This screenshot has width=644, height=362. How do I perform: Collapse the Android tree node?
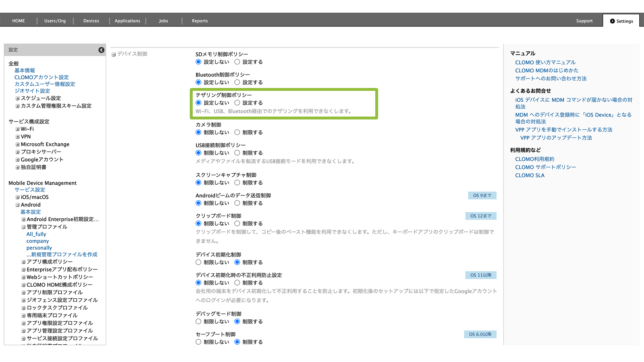click(17, 205)
